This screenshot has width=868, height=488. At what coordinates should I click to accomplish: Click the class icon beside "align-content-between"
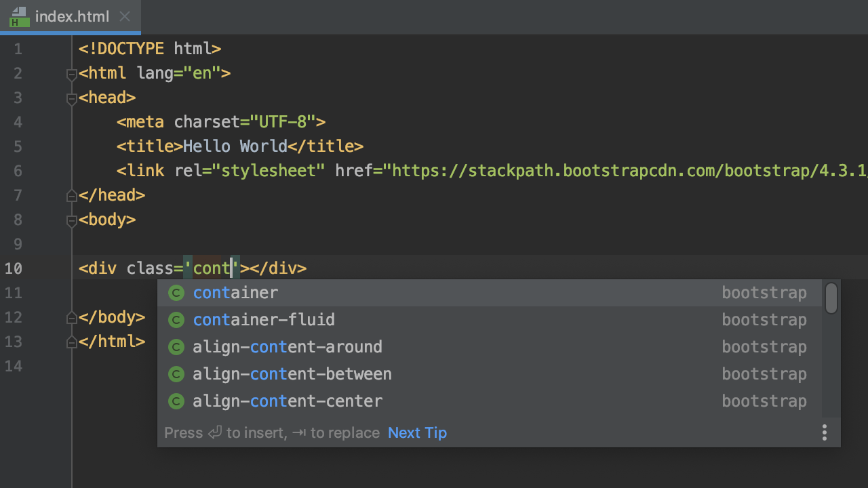coord(176,373)
